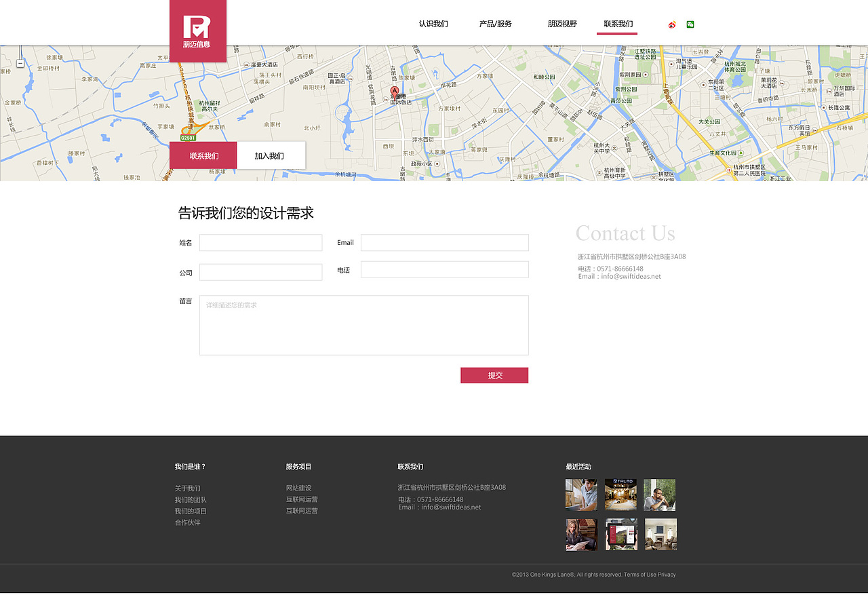Click the 服务项目 footer heading

click(298, 467)
